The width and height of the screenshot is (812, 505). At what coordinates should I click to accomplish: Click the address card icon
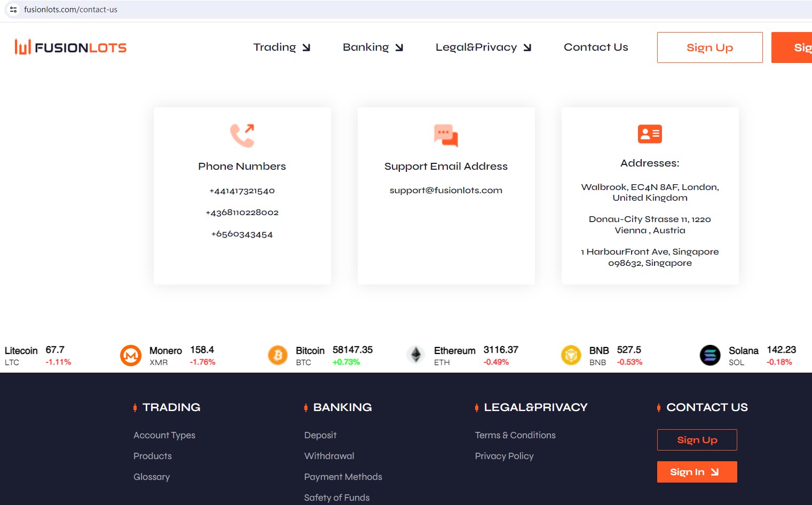(650, 134)
